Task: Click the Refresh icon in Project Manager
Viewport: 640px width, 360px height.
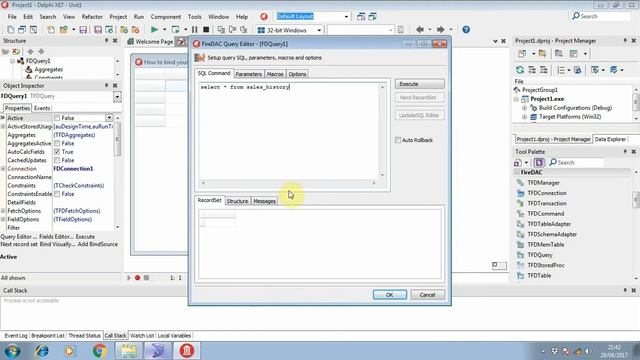Action: [520, 70]
